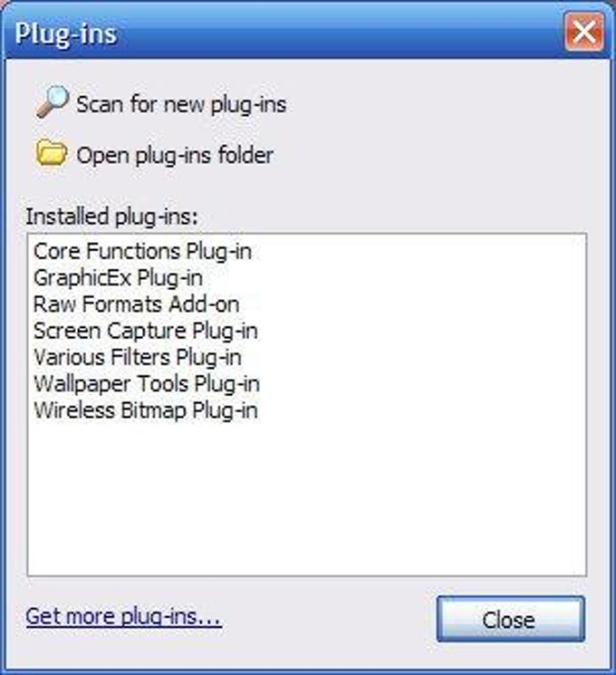Select Wallpaper Tools Plug-in entry
The height and width of the screenshot is (675, 616).
click(x=147, y=384)
